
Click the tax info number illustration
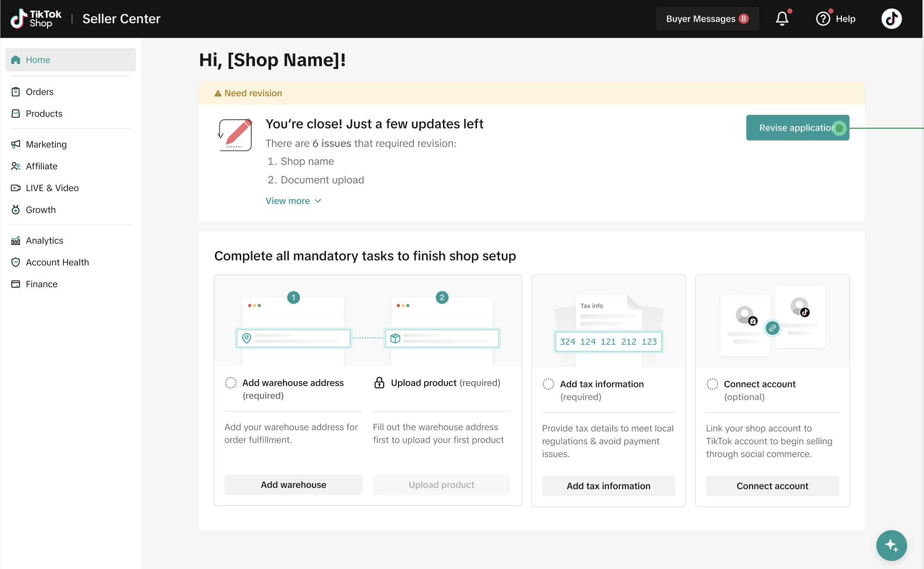click(x=608, y=342)
